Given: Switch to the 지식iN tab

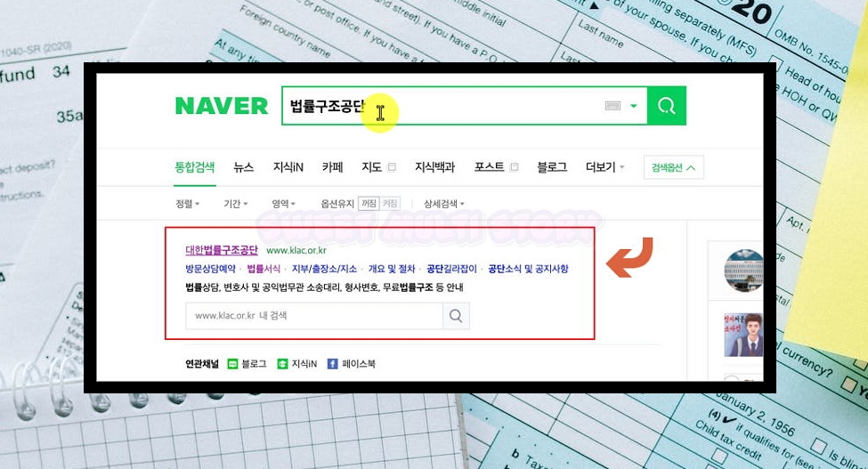Looking at the screenshot, I should (x=288, y=167).
